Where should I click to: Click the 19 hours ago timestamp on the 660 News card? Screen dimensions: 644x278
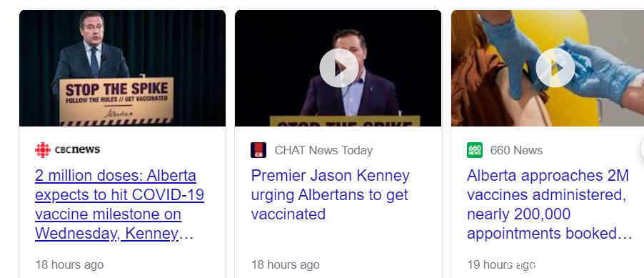tap(501, 264)
